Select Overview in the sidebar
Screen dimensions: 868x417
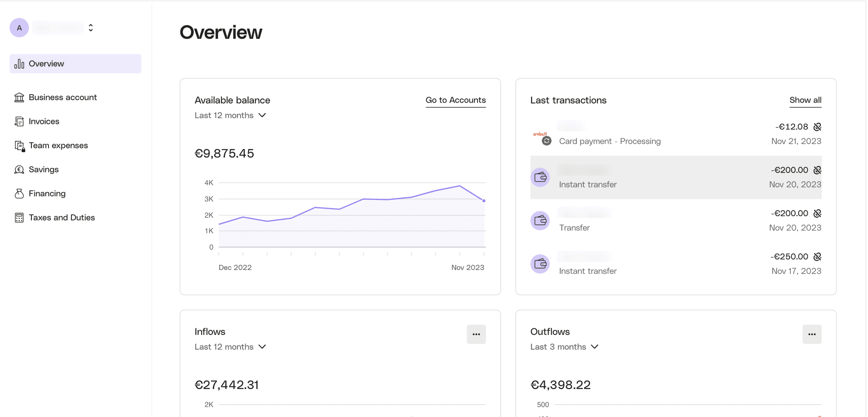(75, 64)
